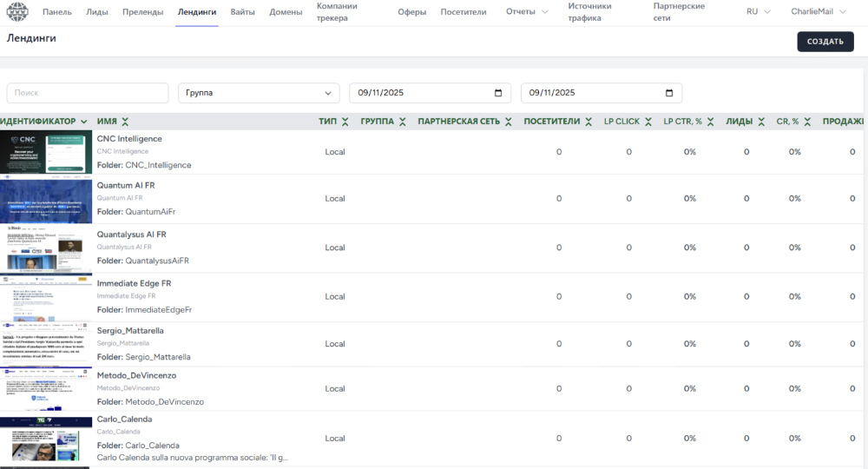
Task: Switch to the Домены tab
Action: pyautogui.click(x=286, y=12)
